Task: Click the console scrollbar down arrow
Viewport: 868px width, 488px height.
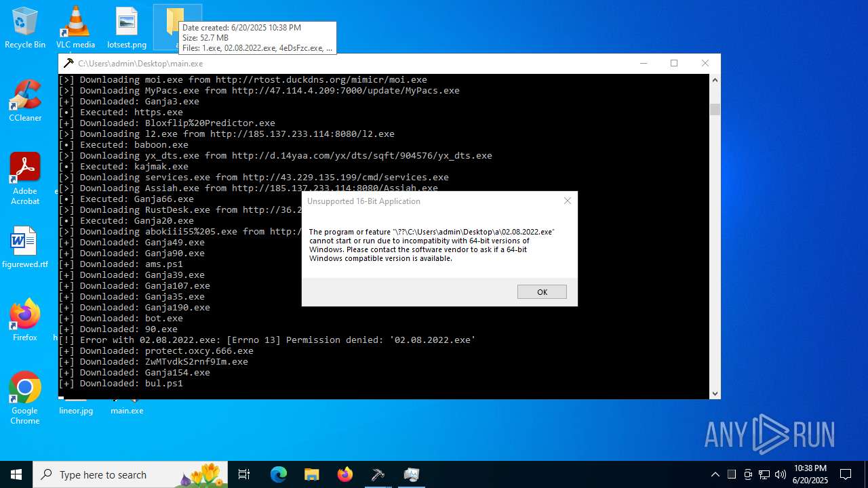Action: pos(715,393)
